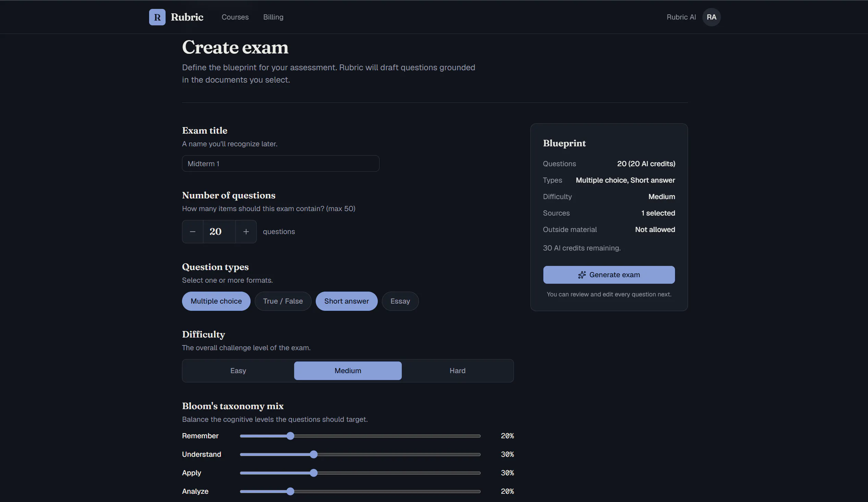Click '30 AI credits remaining.' text
This screenshot has width=868, height=502.
tap(581, 248)
